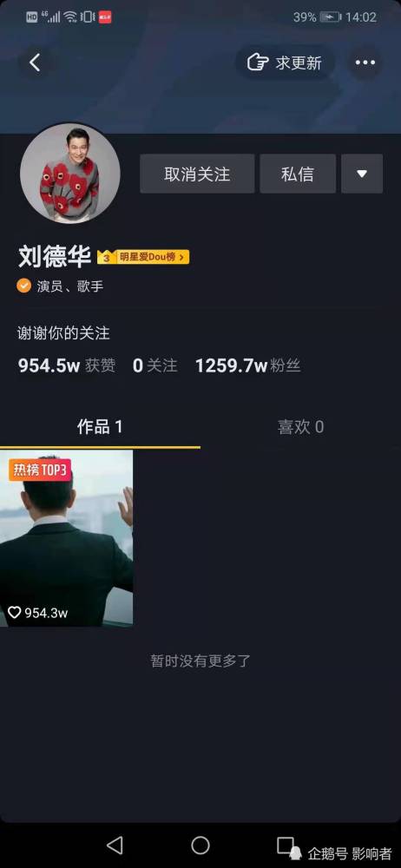Tap the orange verified checkmark icon
The image size is (401, 868).
(x=23, y=286)
